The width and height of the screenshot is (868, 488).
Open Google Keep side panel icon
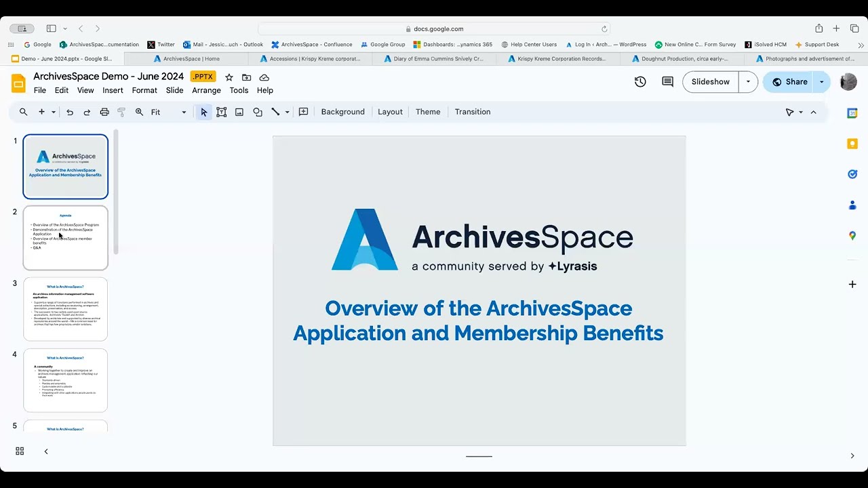(852, 144)
